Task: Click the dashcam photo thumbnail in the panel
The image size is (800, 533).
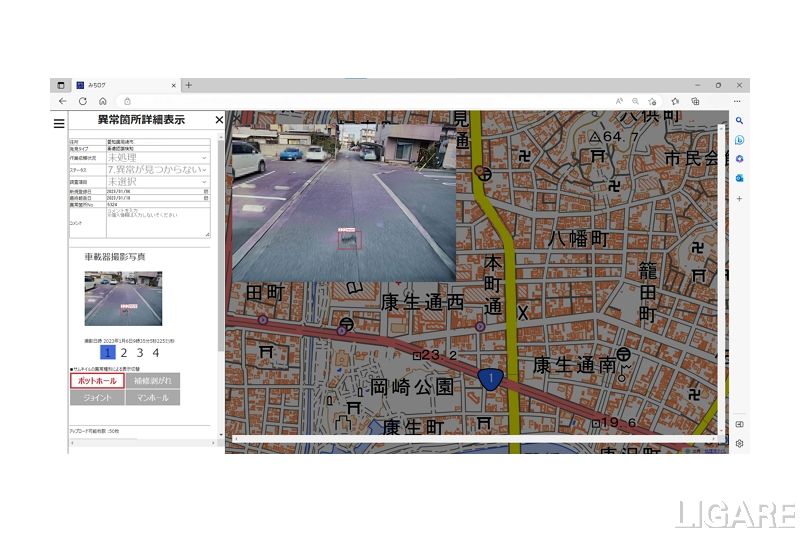Action: tap(123, 298)
